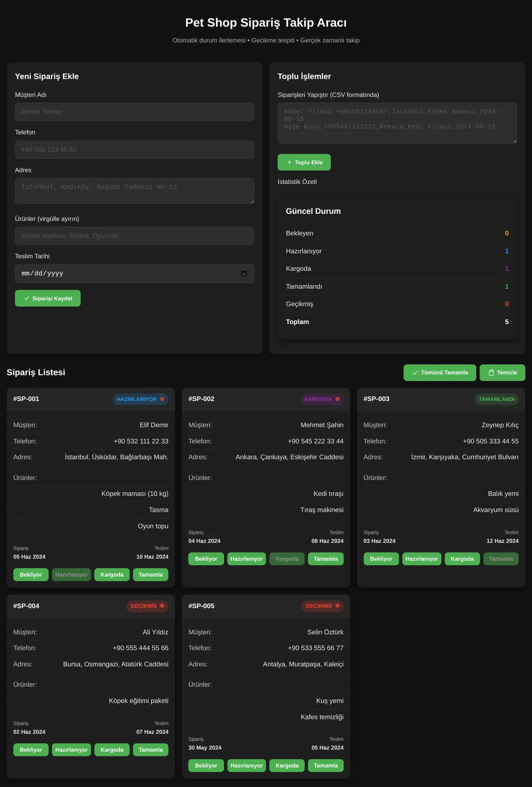The width and height of the screenshot is (532, 787).
Task: Focus the Telefon input field
Action: coord(134,150)
